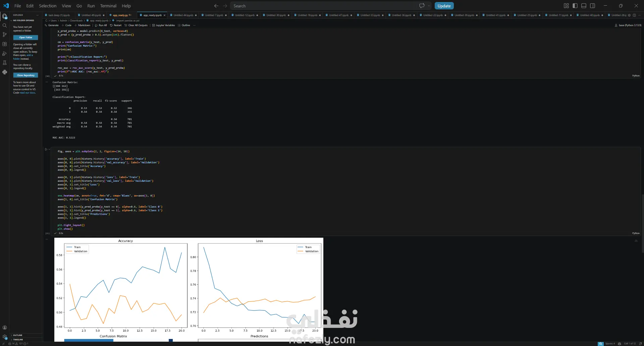The image size is (644, 346).
Task: Open the Customize Layout icon
Action: tap(566, 6)
